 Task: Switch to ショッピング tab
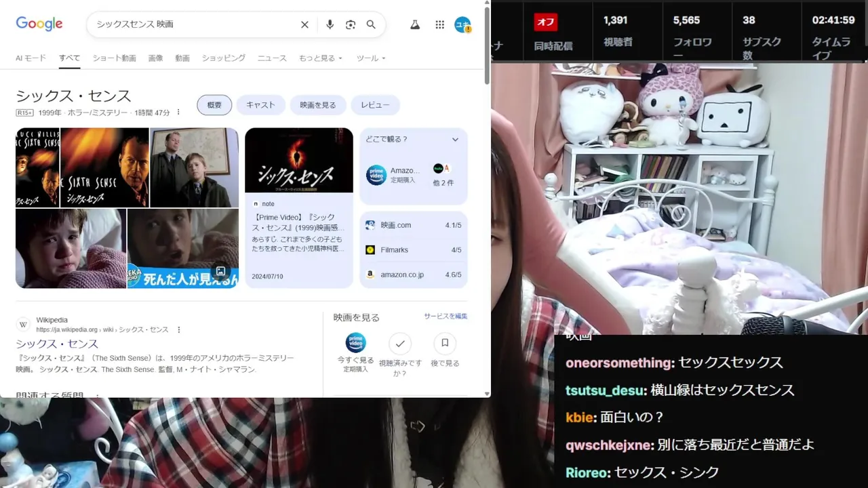point(223,58)
